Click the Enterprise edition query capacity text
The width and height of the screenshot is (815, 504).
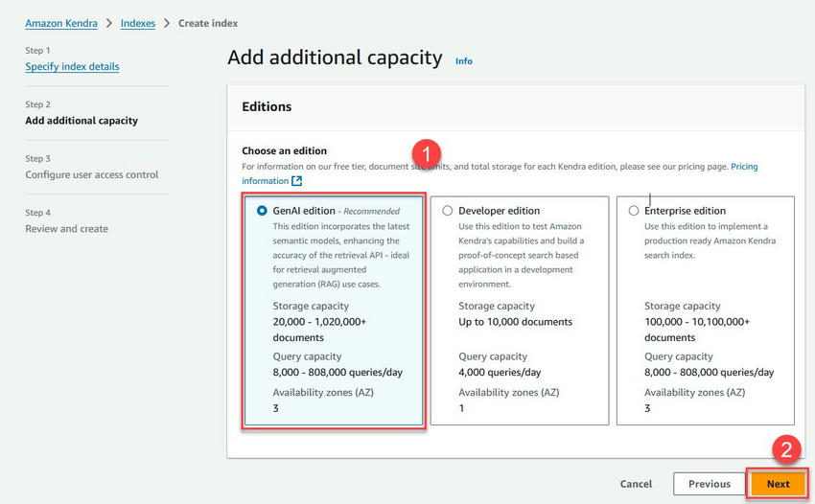(709, 372)
